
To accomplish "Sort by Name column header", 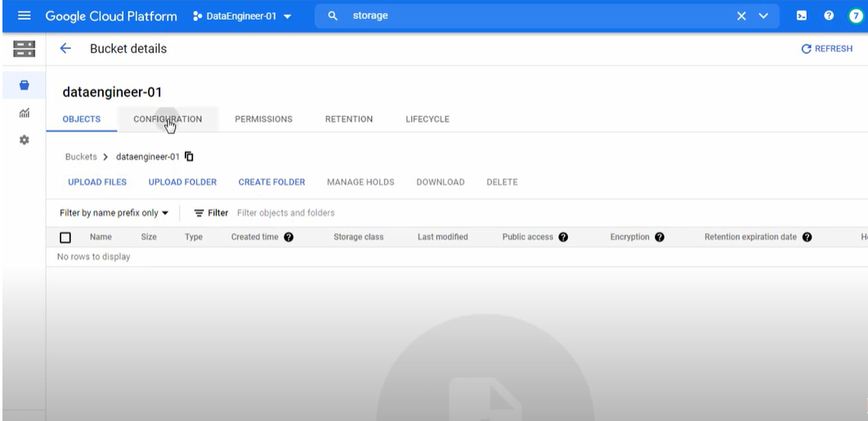I will click(x=101, y=237).
